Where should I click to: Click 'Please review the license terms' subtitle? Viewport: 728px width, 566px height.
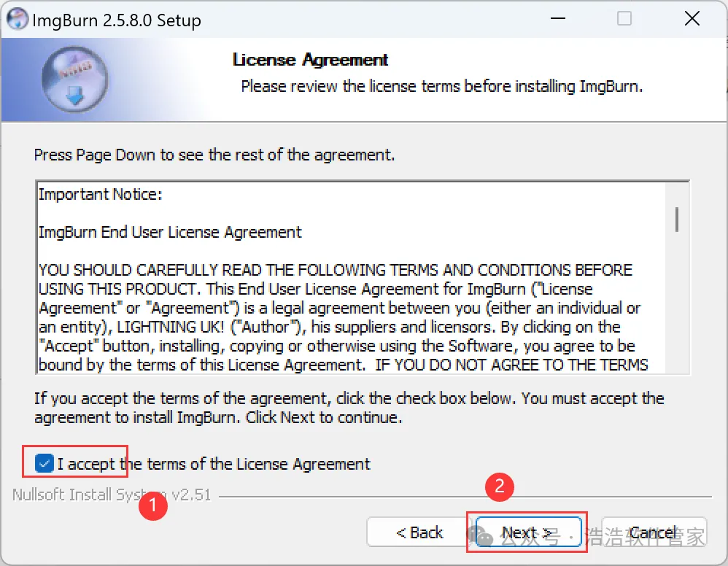(442, 86)
